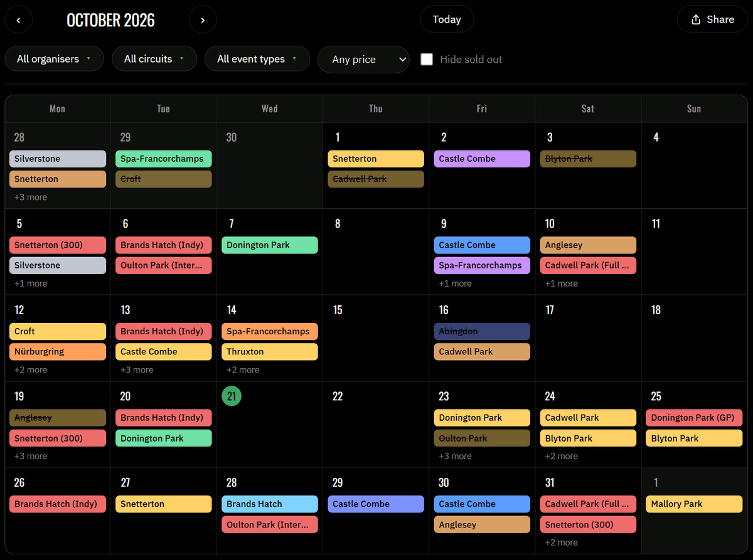Open Spa-Francorchamps event on October 9
This screenshot has width=753, height=560.
coord(482,265)
